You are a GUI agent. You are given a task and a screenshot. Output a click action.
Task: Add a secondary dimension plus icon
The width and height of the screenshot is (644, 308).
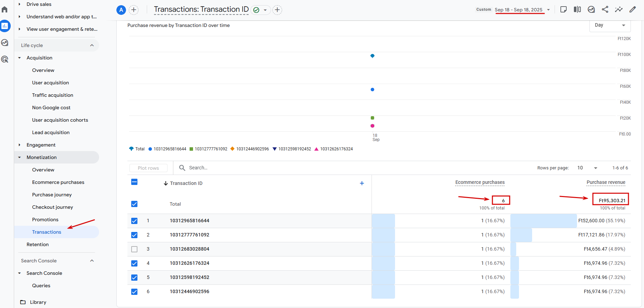pos(362,183)
